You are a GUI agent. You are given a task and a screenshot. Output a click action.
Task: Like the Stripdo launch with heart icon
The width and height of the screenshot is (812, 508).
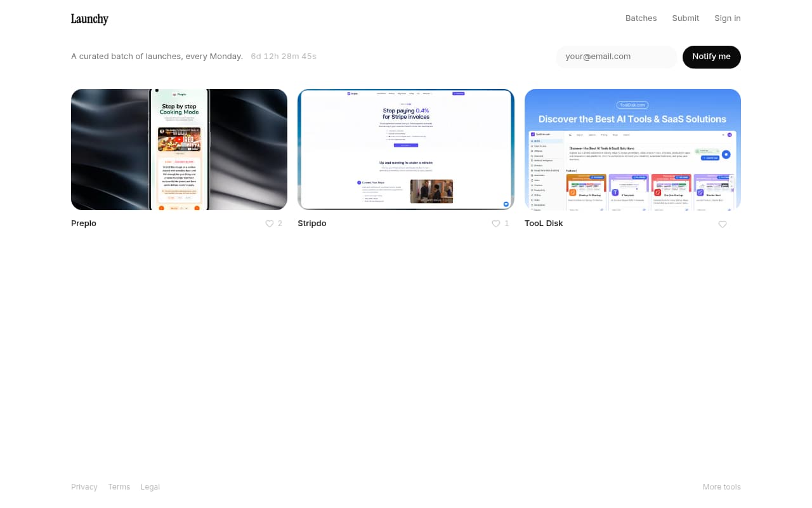(x=495, y=224)
